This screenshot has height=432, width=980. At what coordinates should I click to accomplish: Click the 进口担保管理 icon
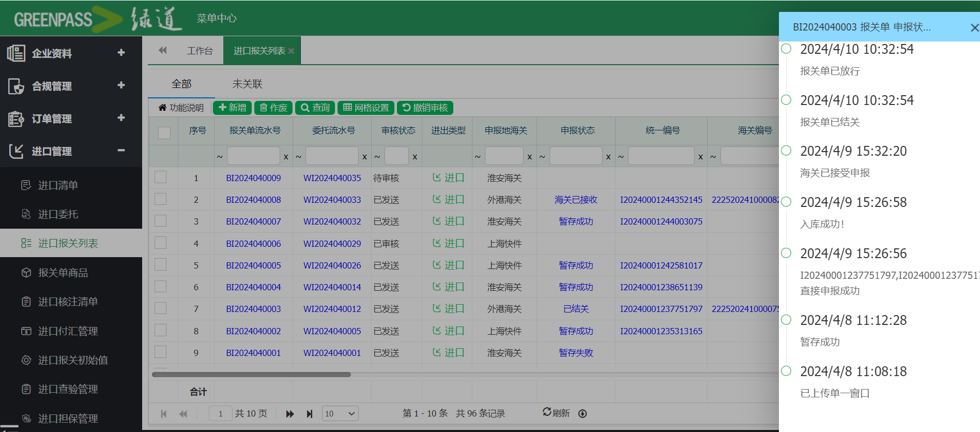click(x=26, y=418)
